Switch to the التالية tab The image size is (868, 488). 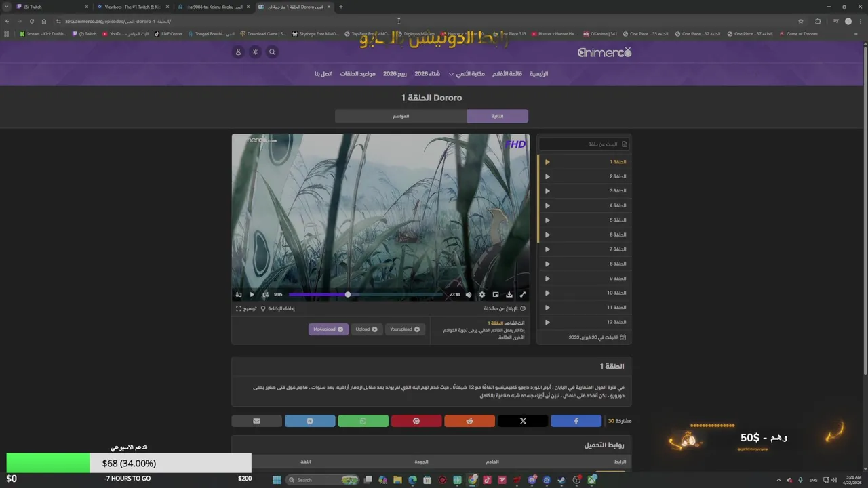[497, 116]
